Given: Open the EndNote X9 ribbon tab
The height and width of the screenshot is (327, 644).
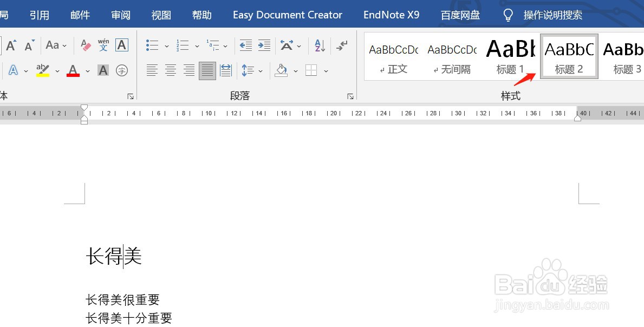Looking at the screenshot, I should coord(391,15).
